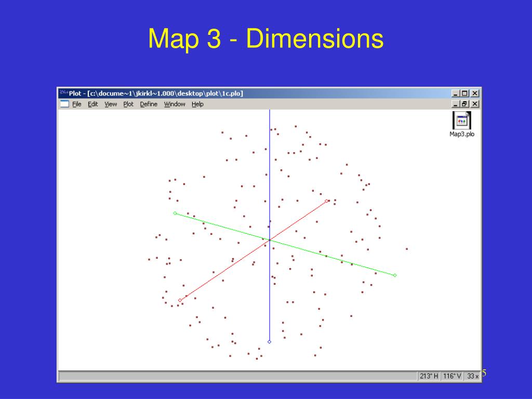Click the Plot application icon in title bar

64,93
